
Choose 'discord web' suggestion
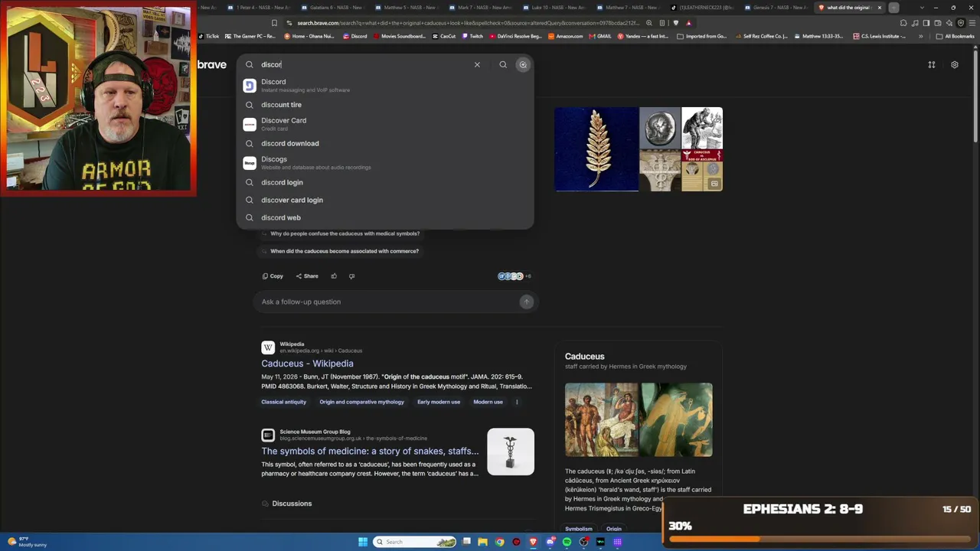[x=385, y=218]
